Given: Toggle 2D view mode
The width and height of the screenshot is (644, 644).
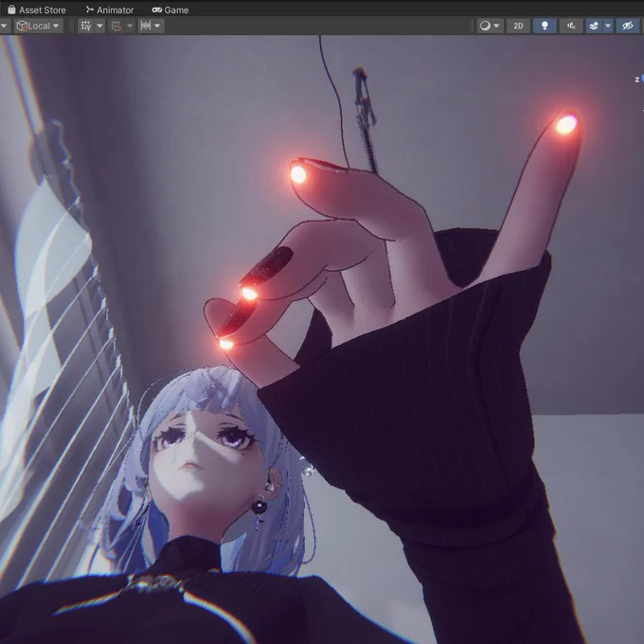Looking at the screenshot, I should (x=518, y=26).
